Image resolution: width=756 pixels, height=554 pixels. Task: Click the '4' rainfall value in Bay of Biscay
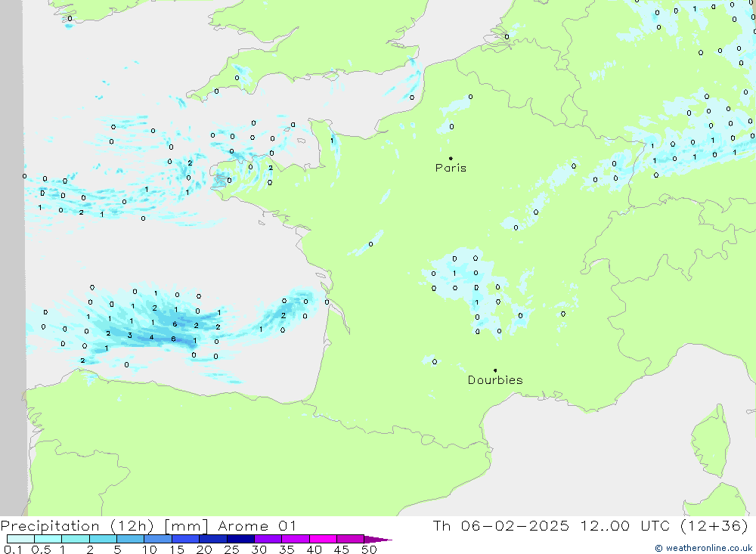(x=151, y=337)
